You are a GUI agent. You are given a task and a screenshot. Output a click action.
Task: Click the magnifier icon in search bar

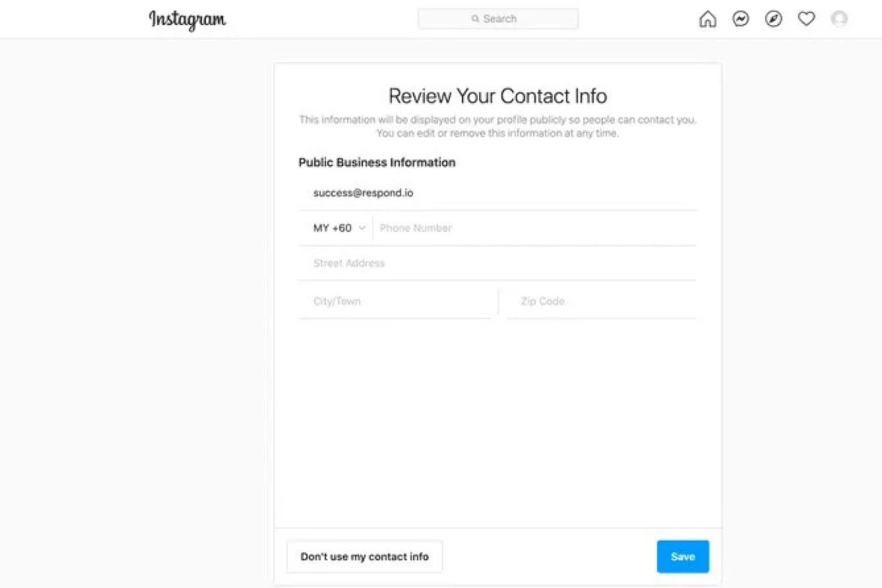click(x=475, y=19)
